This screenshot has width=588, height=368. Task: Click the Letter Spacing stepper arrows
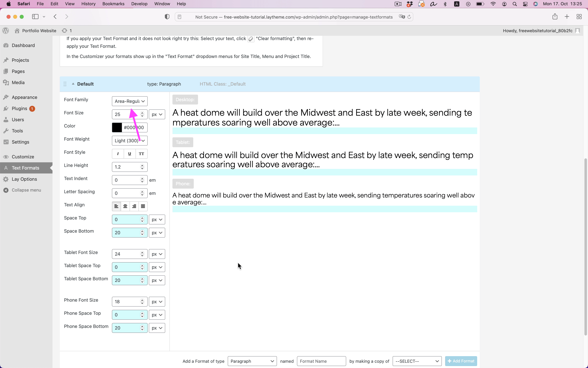point(142,193)
